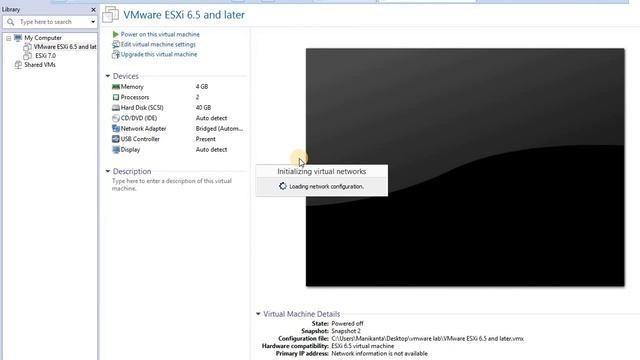
Task: Click the Memory device label
Action: (x=132, y=87)
